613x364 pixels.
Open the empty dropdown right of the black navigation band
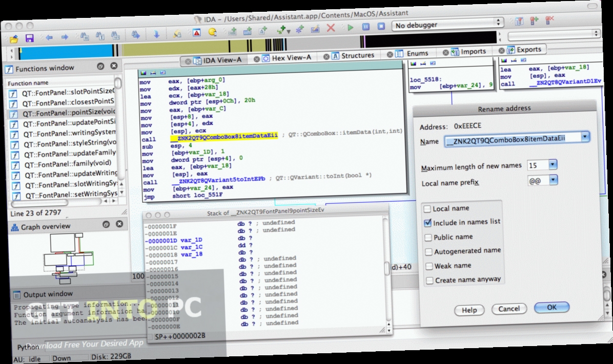coord(554,35)
